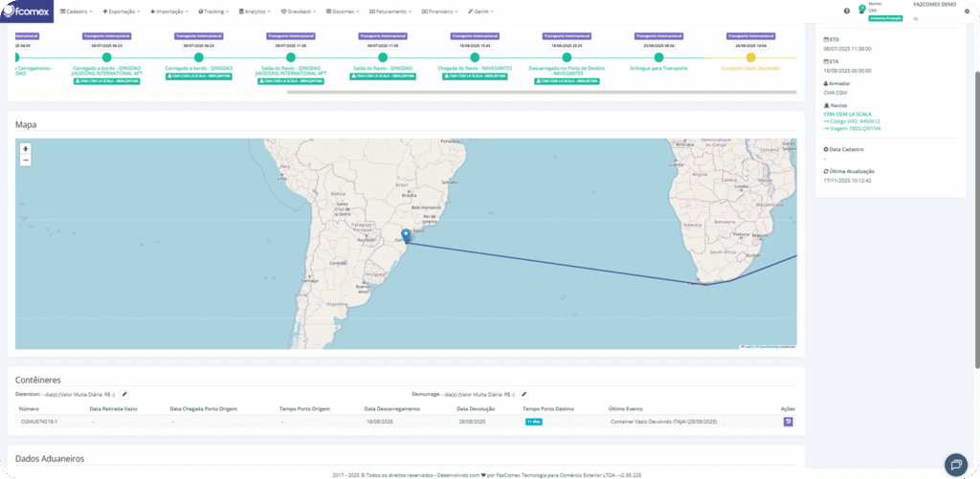Screen dimensions: 980x479
Task: Click the notifications bell icon
Action: [860, 11]
